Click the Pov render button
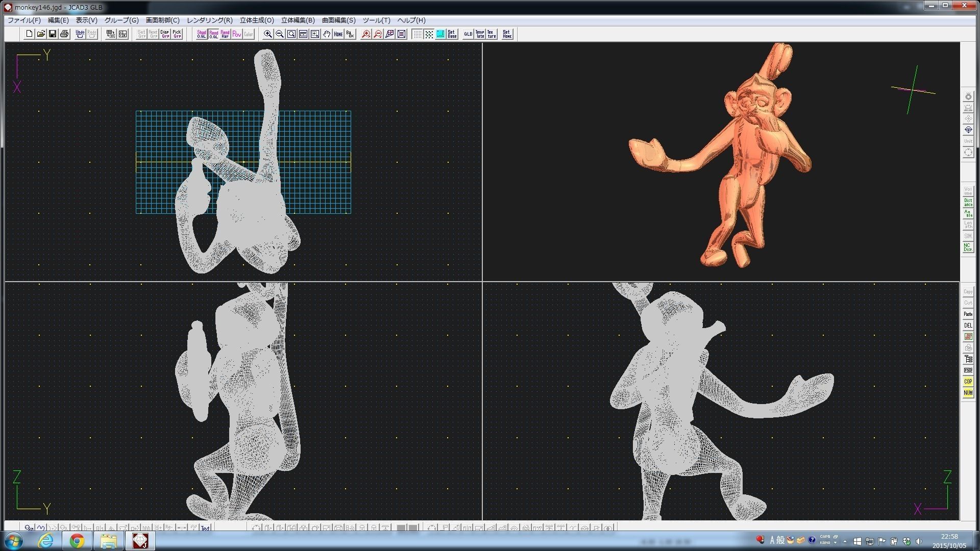This screenshot has height=551, width=980. (237, 34)
